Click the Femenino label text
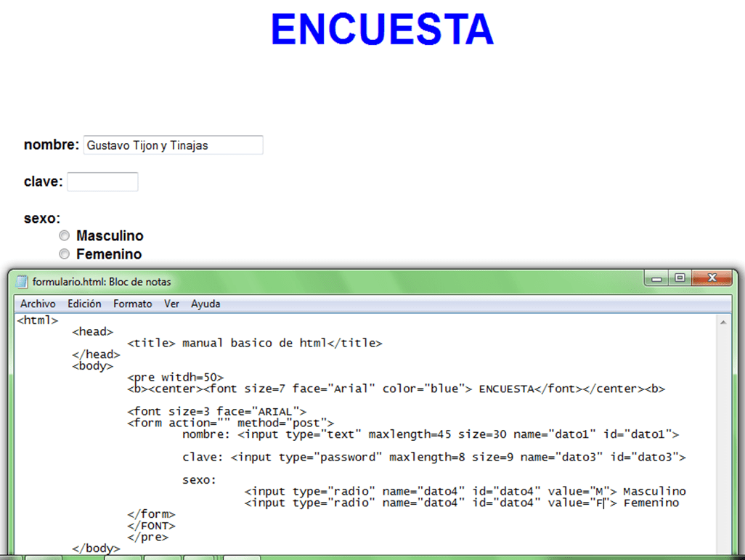 (x=109, y=254)
